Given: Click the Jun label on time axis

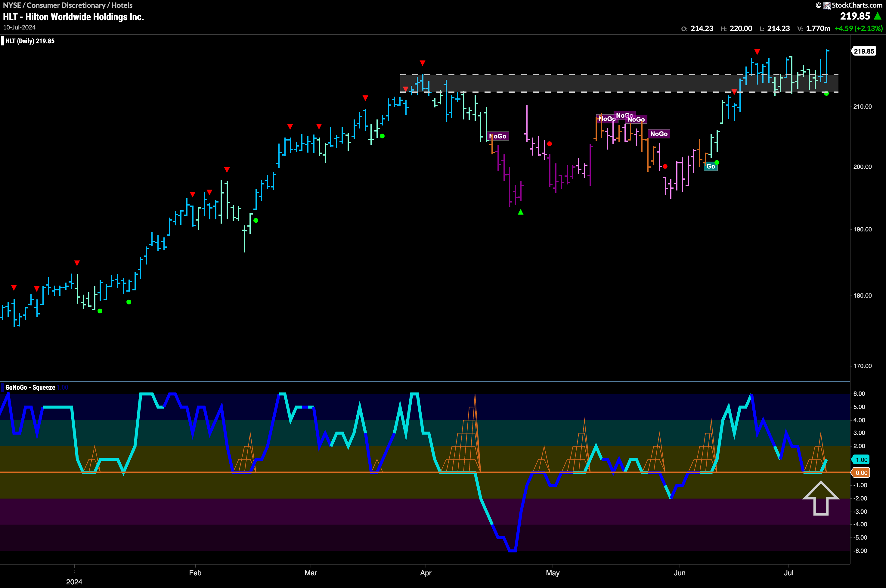Looking at the screenshot, I should point(680,573).
